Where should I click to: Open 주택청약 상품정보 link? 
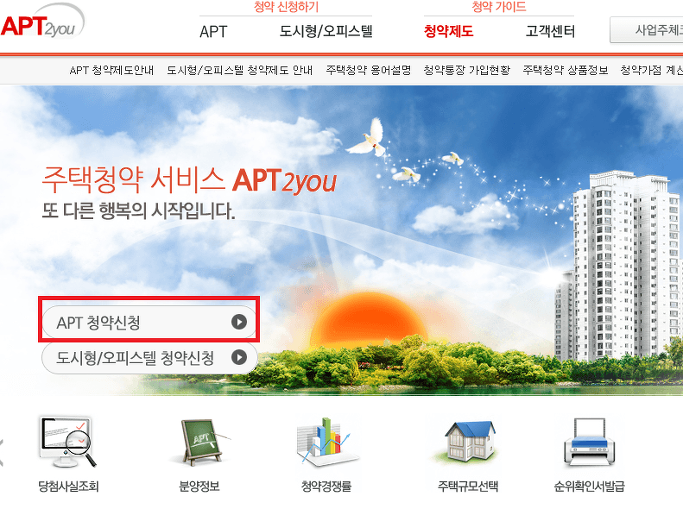pos(565,70)
